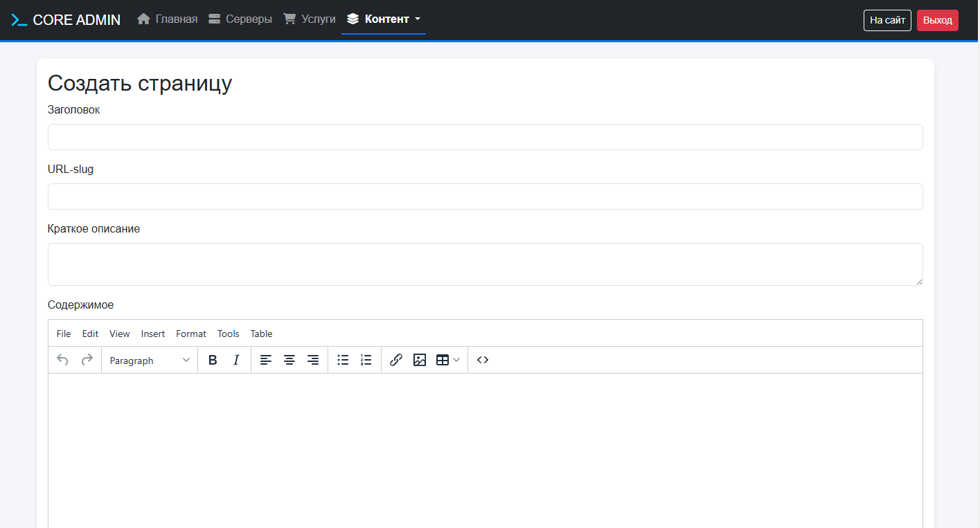Insert a numbered list
The width and height of the screenshot is (980, 528).
click(366, 360)
